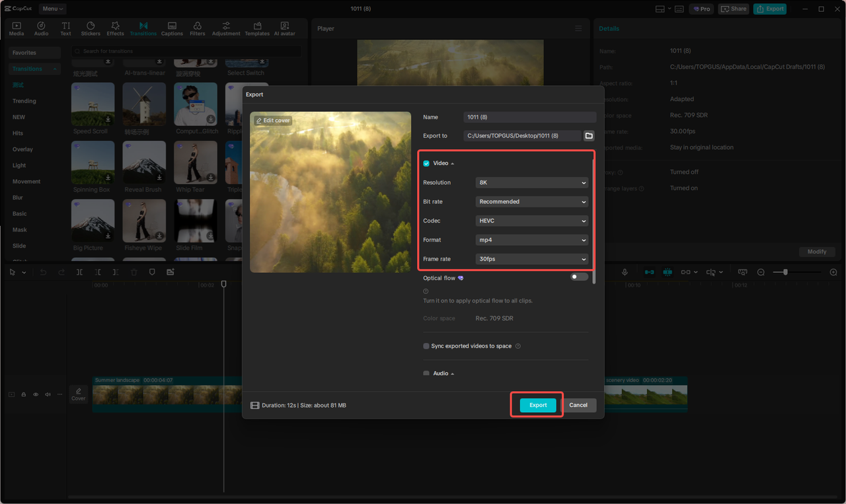This screenshot has height=504, width=846.
Task: Select the Text tool in the top toolbar
Action: [65, 28]
